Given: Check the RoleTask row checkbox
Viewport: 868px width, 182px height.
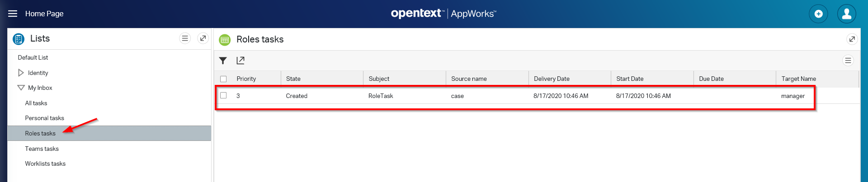Looking at the screenshot, I should point(223,95).
